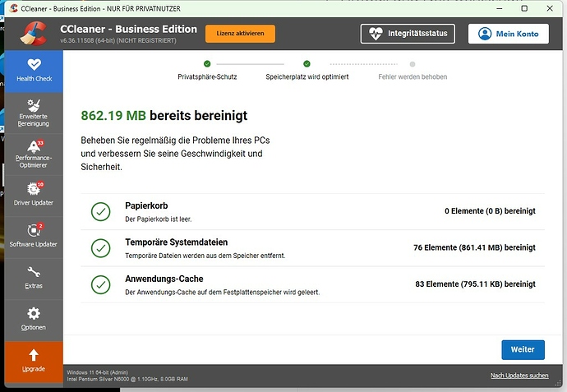
Task: Open the Integritätsstatus button
Action: tap(408, 34)
